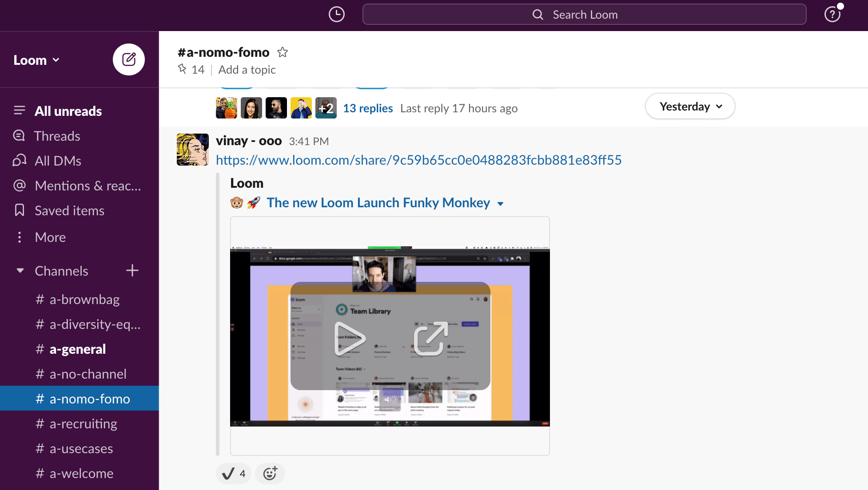Open the help question mark icon
Screen dimensions: 868x490
(x=832, y=15)
